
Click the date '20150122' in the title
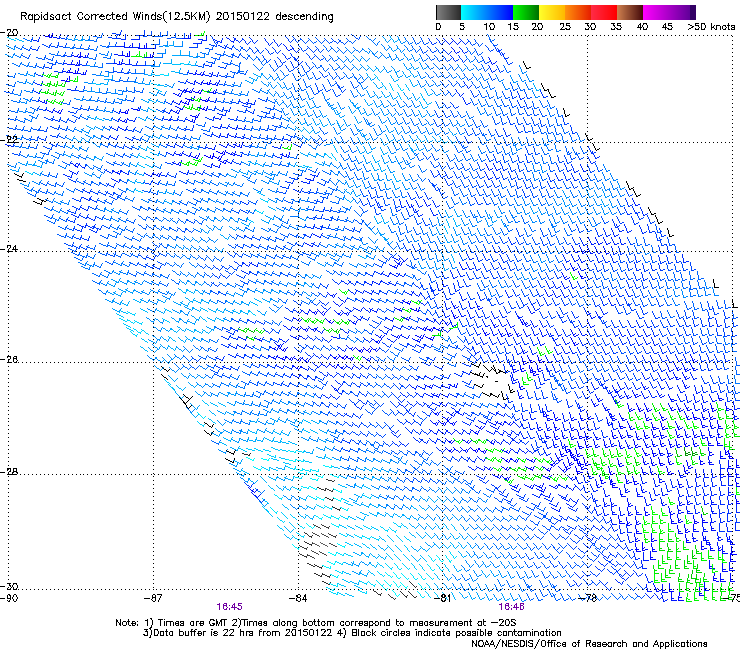(x=243, y=16)
